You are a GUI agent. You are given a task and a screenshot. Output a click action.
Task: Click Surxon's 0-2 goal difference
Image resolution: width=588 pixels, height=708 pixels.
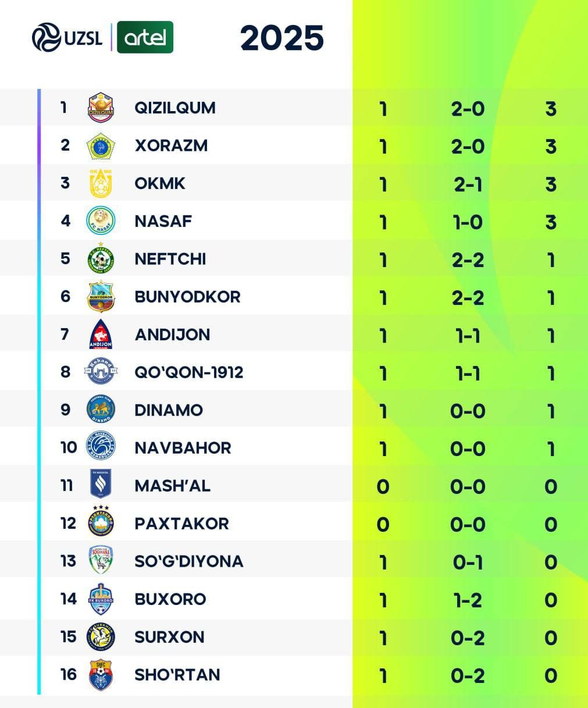point(468,638)
